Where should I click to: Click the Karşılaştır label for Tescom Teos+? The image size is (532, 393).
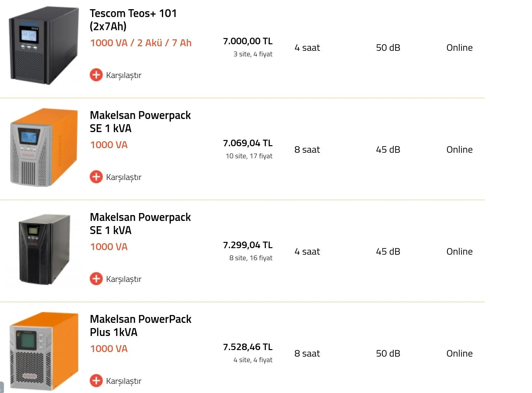pos(123,75)
